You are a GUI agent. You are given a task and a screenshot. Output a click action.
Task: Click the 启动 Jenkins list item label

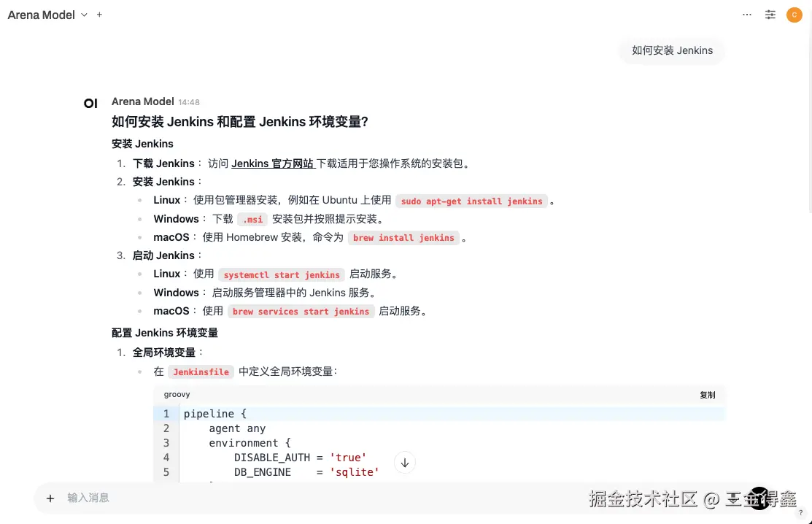tap(163, 255)
